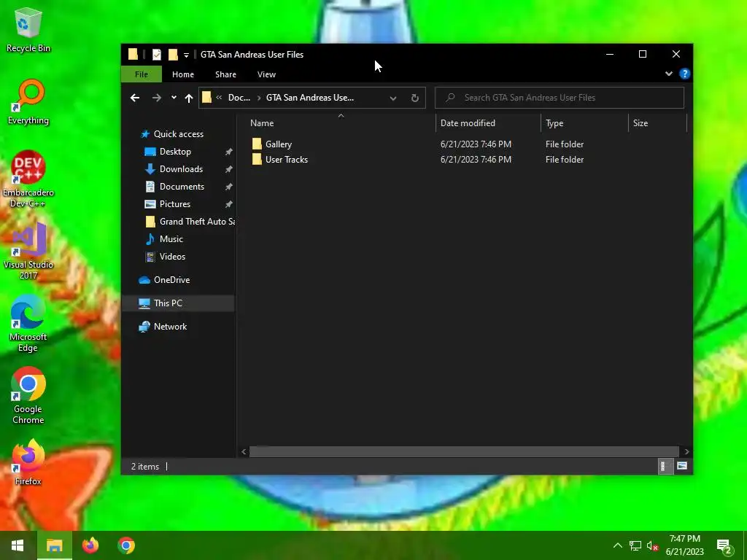Go up one folder level
The height and width of the screenshot is (560, 747).
pos(189,98)
